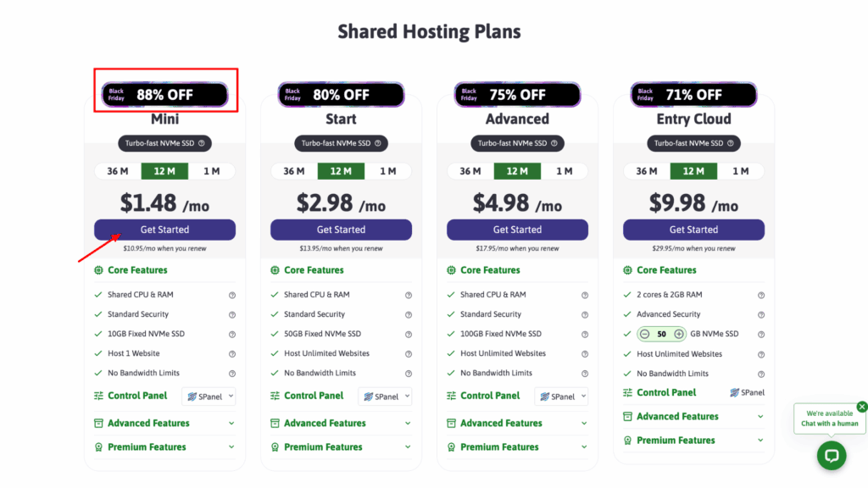Open the Turbo-fast NVMe SSD info icon on Mini
Viewport: 868px width, 488px height.
pyautogui.click(x=203, y=143)
